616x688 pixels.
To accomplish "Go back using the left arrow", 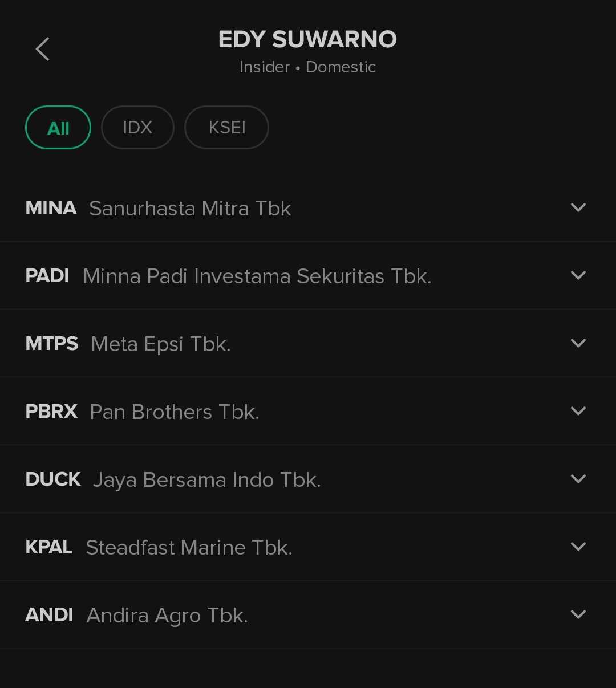I will click(x=43, y=49).
